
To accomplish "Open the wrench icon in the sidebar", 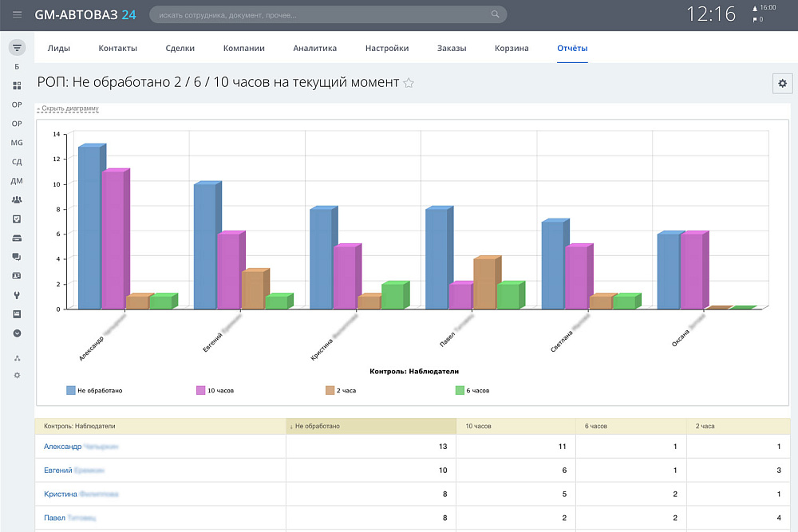I will tap(17, 295).
